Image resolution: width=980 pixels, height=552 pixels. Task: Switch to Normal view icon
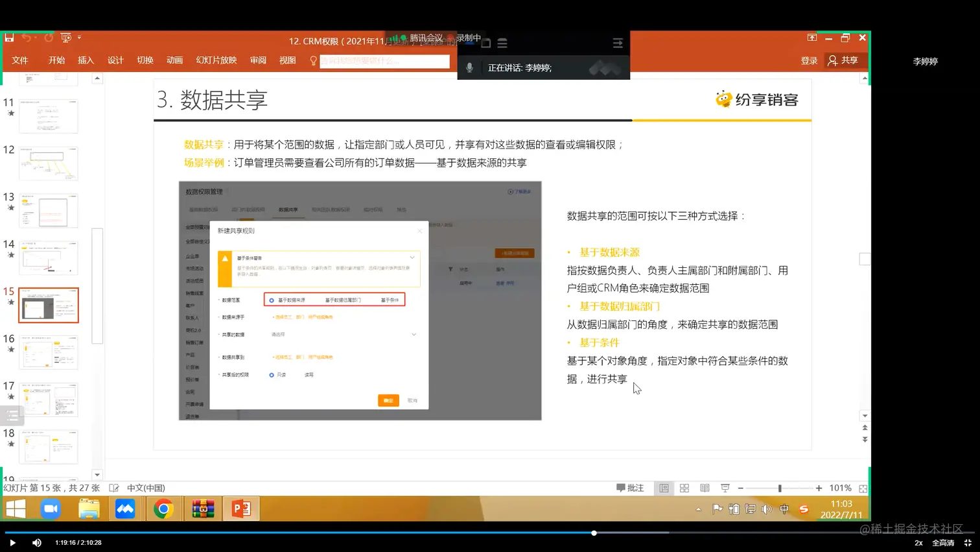(664, 488)
